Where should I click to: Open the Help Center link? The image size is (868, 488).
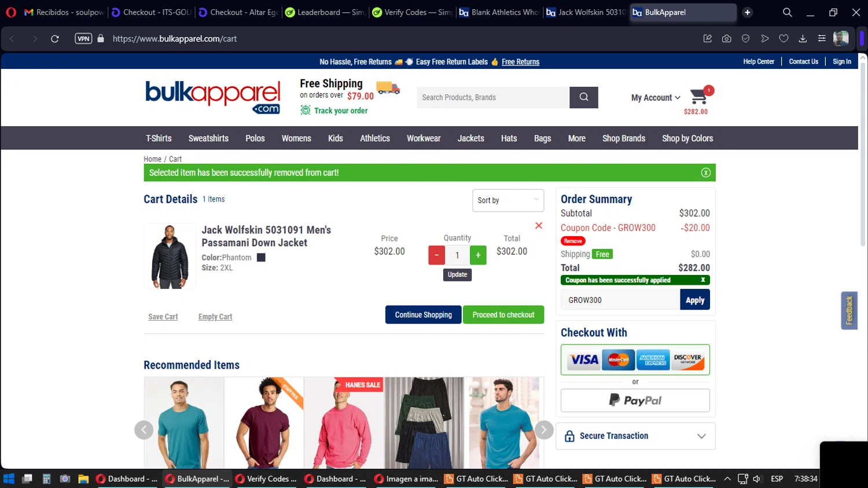pos(759,61)
